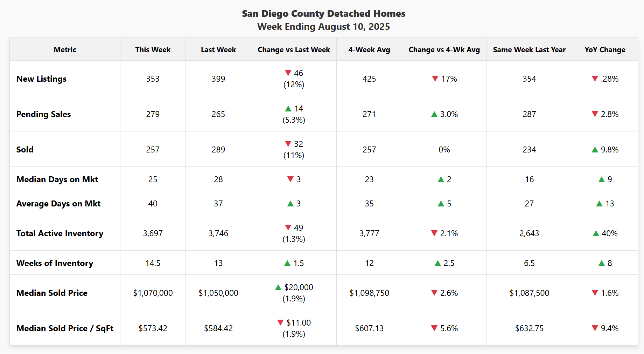The width and height of the screenshot is (644, 354).
Task: Select the red down arrow on Sold change vs last week
Action: (x=288, y=144)
